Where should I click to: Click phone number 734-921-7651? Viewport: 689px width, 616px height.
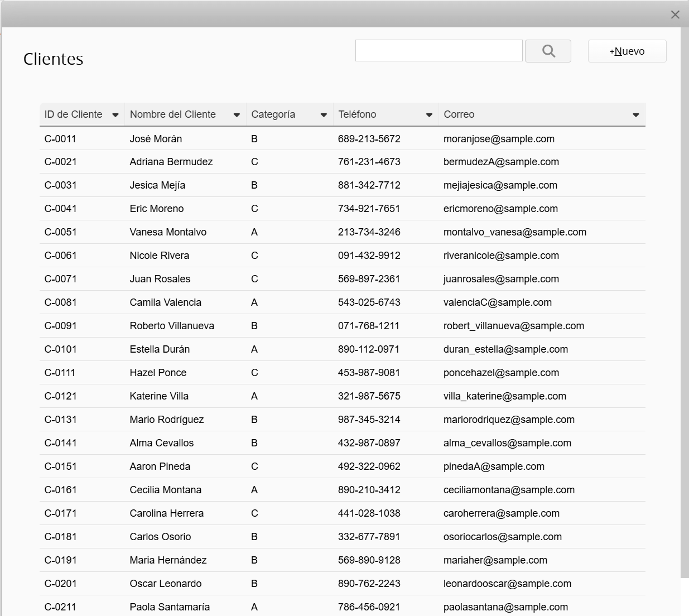pos(369,209)
